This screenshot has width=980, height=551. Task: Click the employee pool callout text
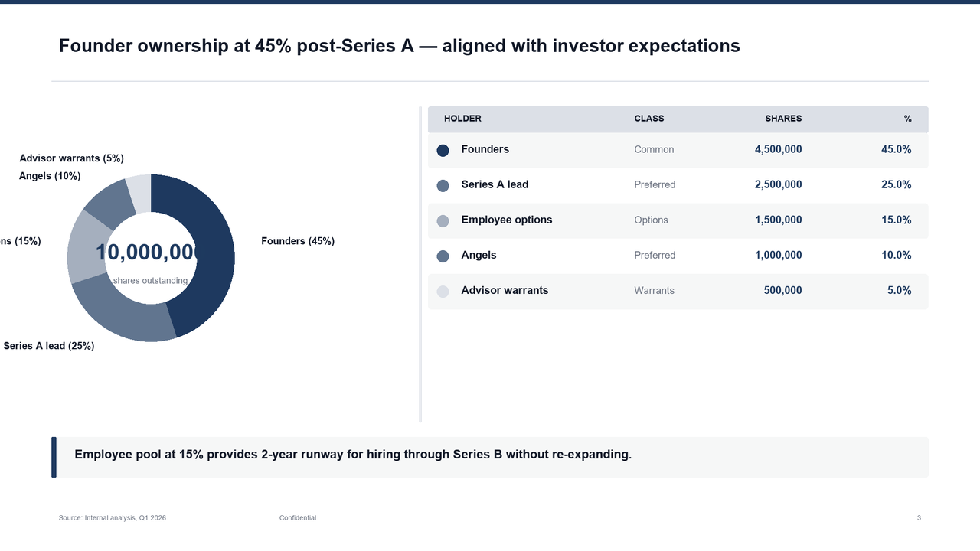(x=353, y=455)
